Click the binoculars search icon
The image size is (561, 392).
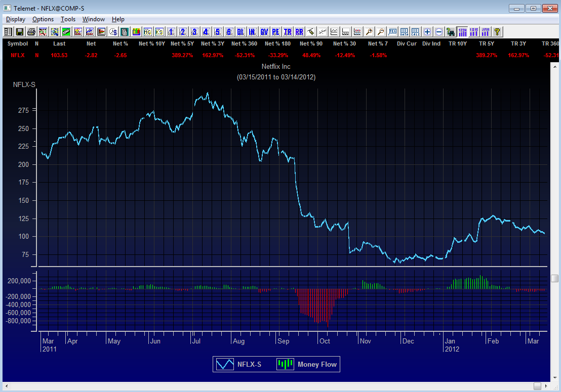(x=451, y=31)
